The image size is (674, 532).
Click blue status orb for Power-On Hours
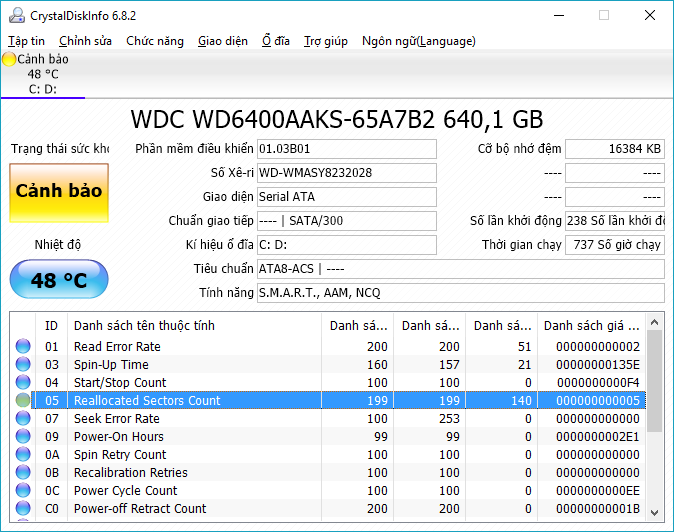click(x=23, y=437)
